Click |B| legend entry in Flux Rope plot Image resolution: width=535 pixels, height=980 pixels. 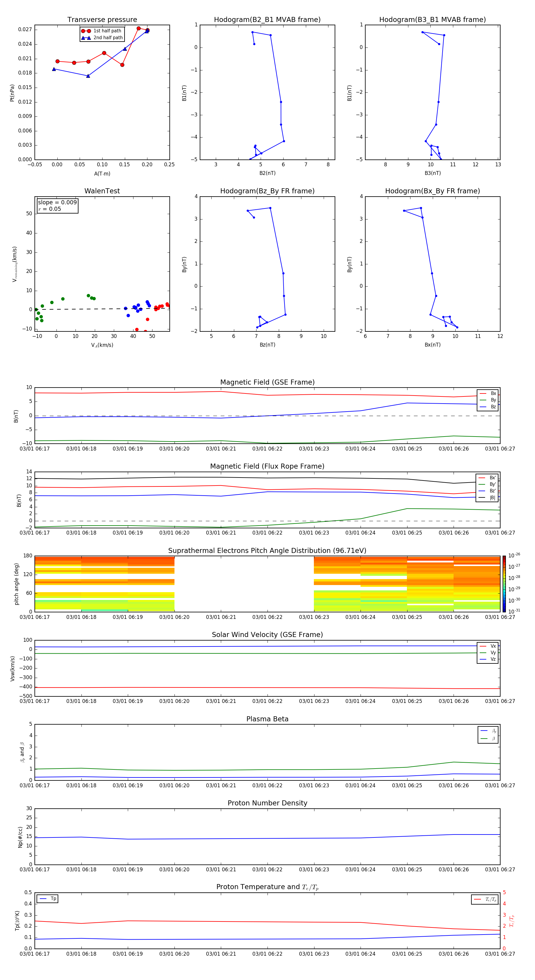click(487, 498)
